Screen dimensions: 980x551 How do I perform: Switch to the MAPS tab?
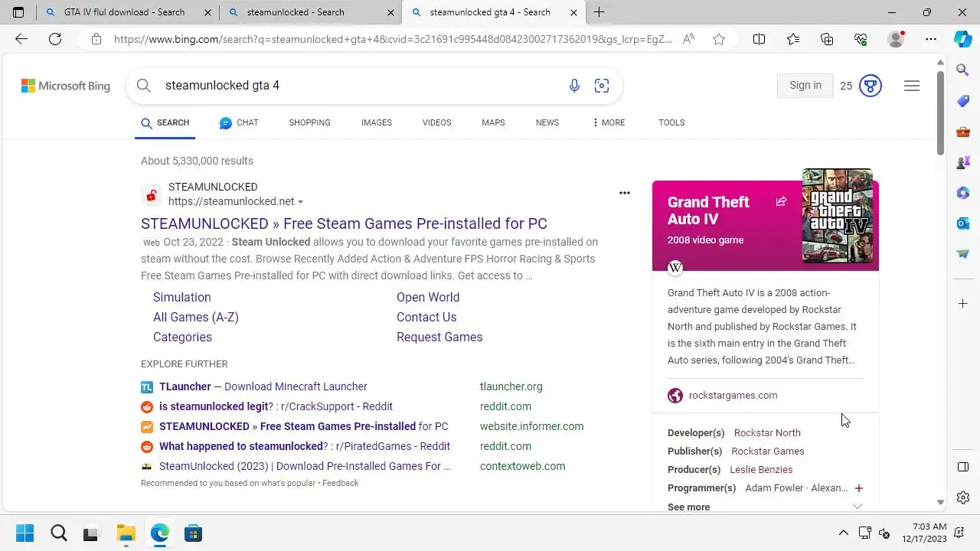tap(493, 122)
